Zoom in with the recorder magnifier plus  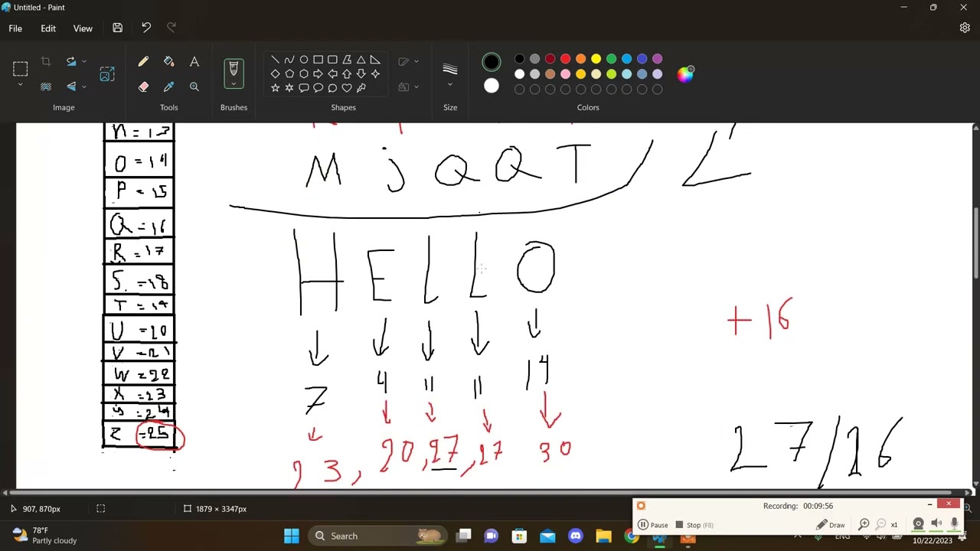coord(864,524)
